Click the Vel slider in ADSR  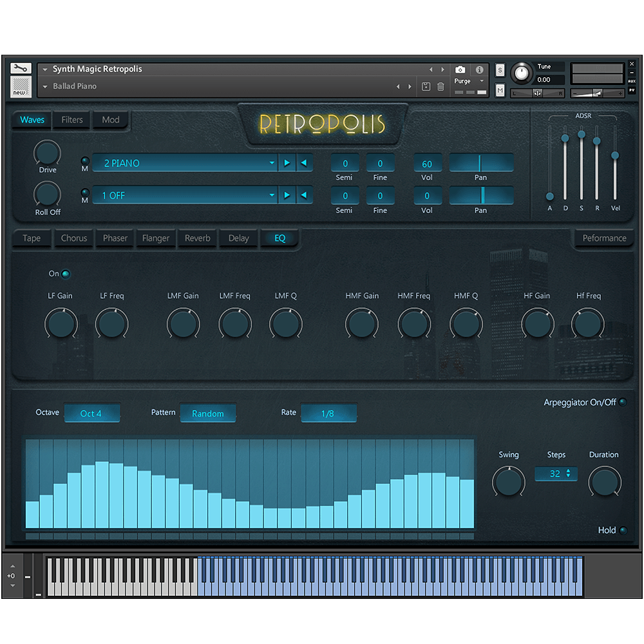click(615, 163)
